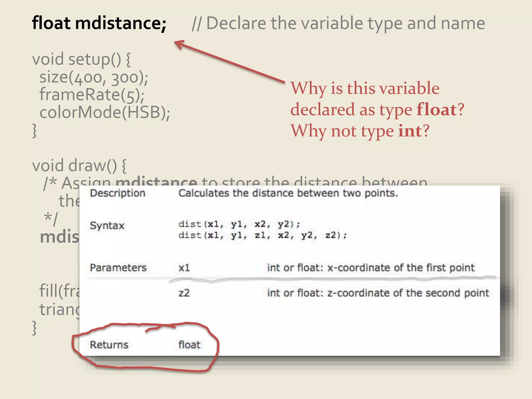The width and height of the screenshot is (532, 399).
Task: Click the red text 'Why is this variable'
Action: [365, 88]
